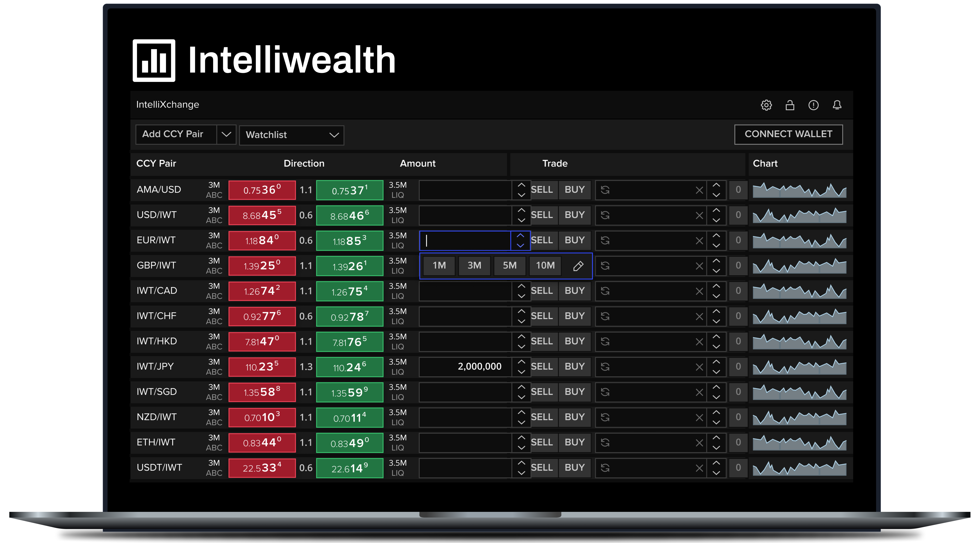The height and width of the screenshot is (543, 980).
Task: Click refresh icon in IWT/CAD row
Action: pyautogui.click(x=605, y=291)
